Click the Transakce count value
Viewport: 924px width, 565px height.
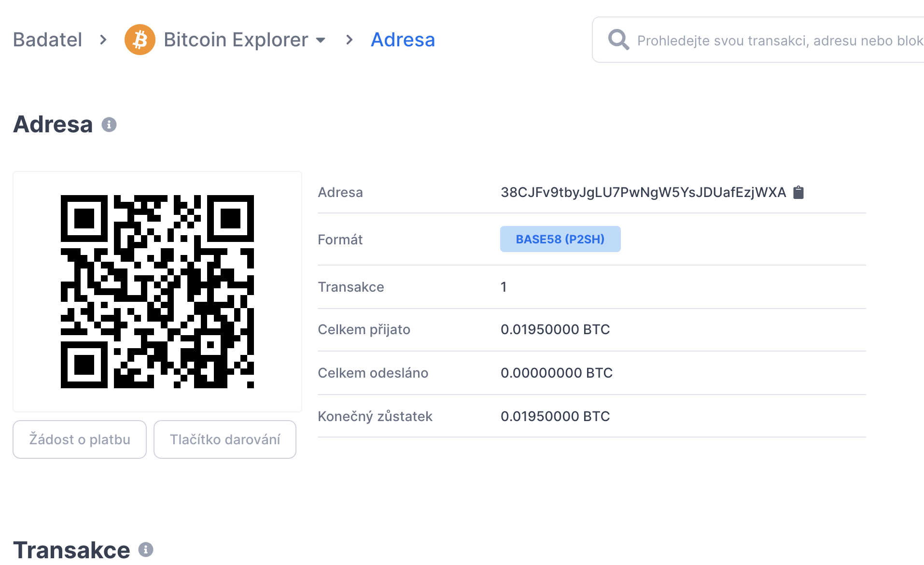click(x=504, y=287)
